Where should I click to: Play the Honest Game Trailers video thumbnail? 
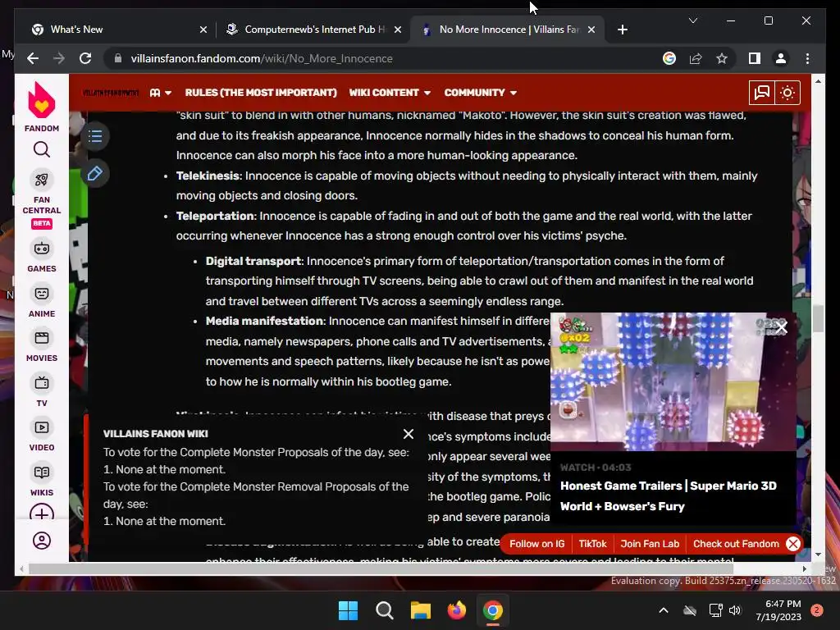pos(673,381)
